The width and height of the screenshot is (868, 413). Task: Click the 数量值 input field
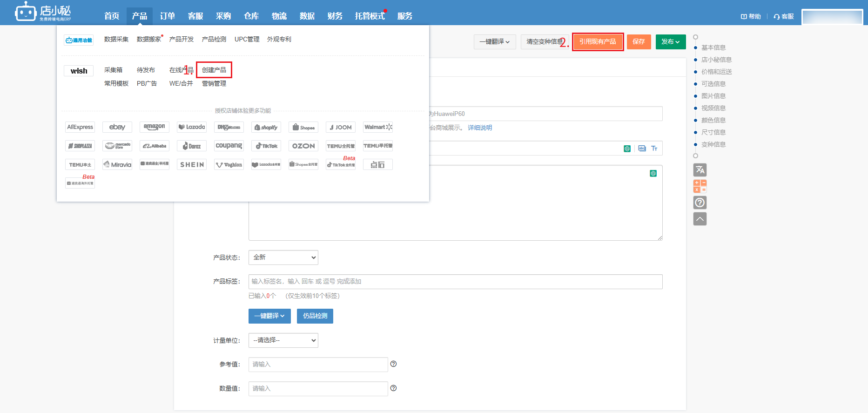(x=318, y=389)
